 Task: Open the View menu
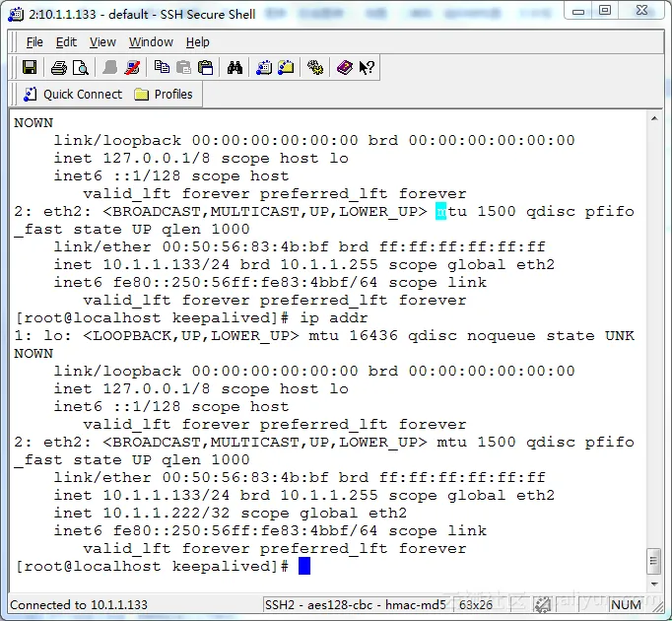102,42
